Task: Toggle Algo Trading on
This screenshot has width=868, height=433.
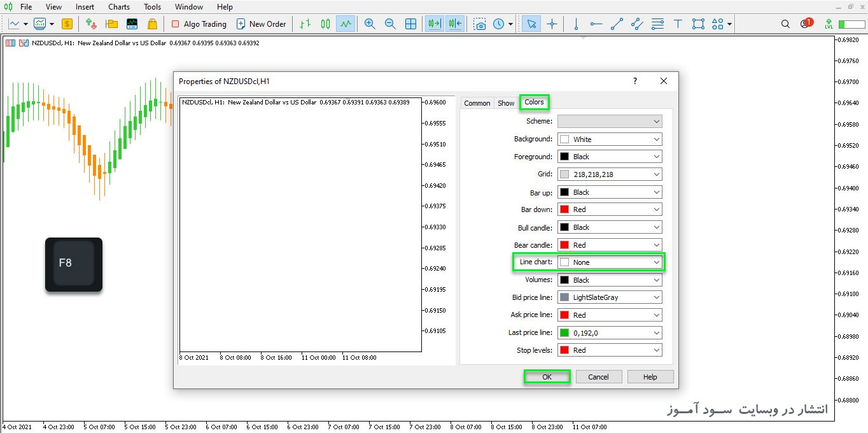Action: (x=199, y=24)
